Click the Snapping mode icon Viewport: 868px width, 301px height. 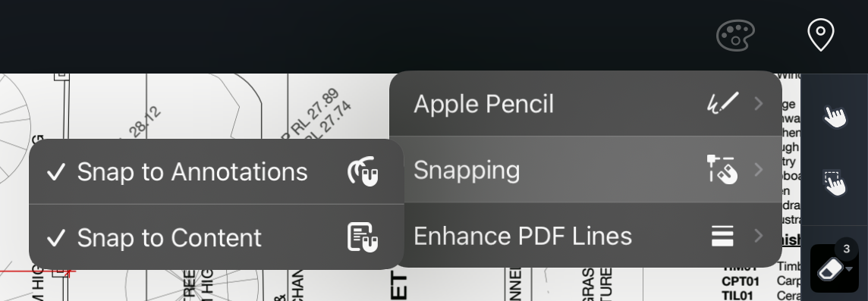(x=722, y=169)
